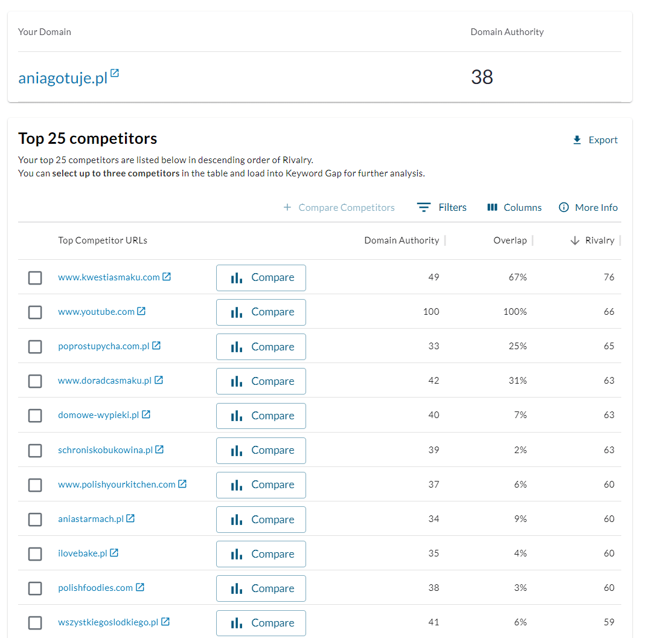Tick the schroniskobukowina.pl checkbox
672x638 pixels.
[x=35, y=451]
